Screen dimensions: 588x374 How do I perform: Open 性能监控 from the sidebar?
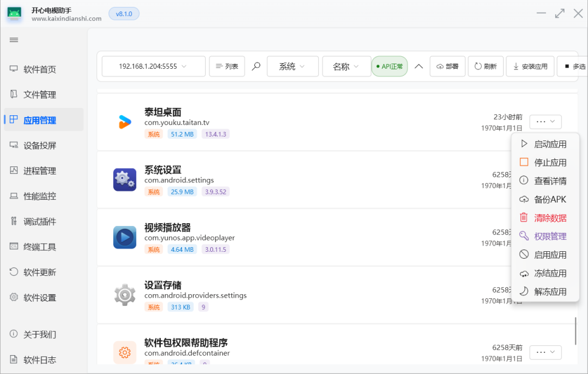[x=40, y=196]
